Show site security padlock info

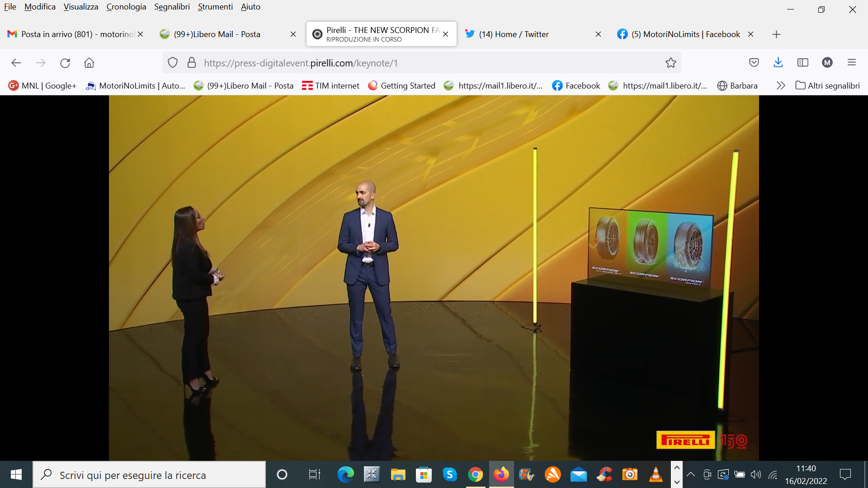pos(192,63)
